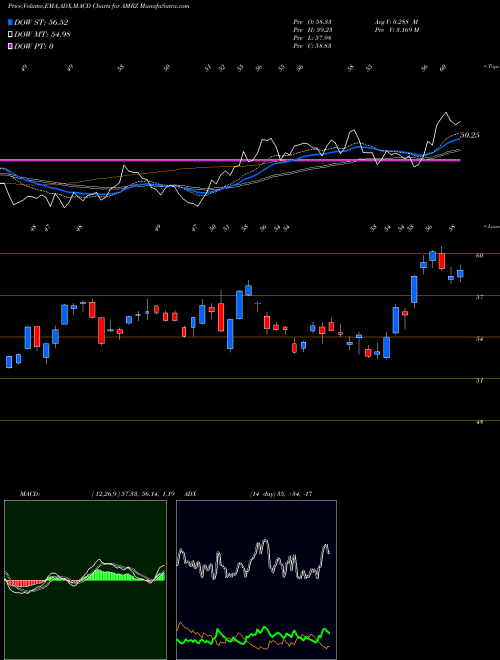Screen dimensions: 500x660
Task: Click the ADX panel title
Action: 190,494
